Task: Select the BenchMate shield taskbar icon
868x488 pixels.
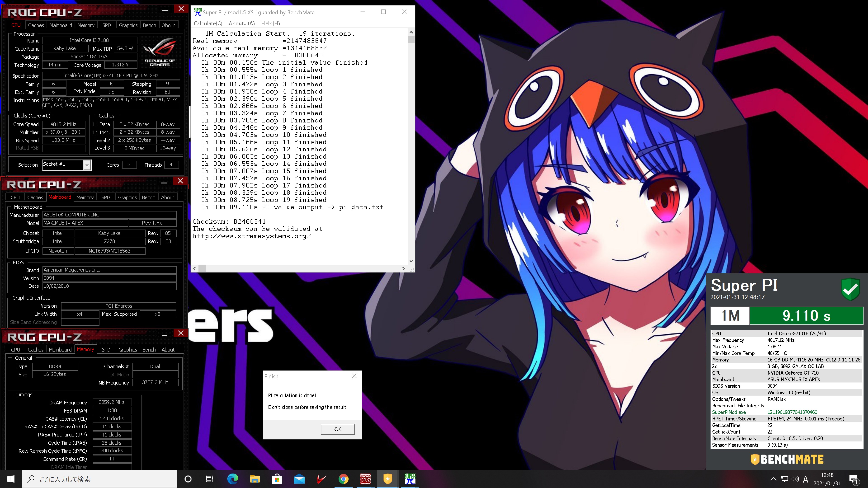Action: click(388, 479)
